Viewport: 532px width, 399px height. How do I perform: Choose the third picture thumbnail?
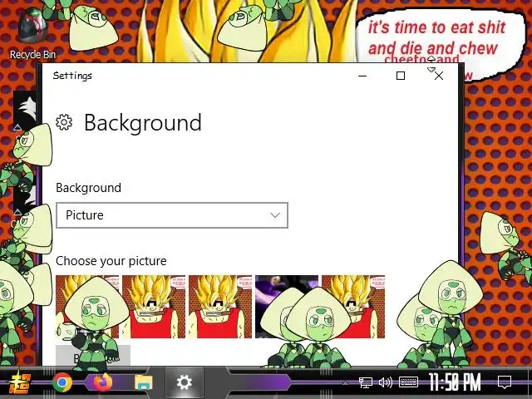pos(220,307)
